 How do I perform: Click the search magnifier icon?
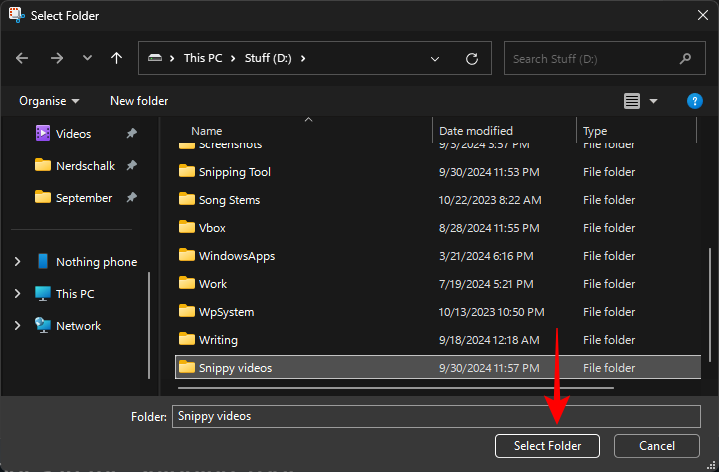coord(684,59)
